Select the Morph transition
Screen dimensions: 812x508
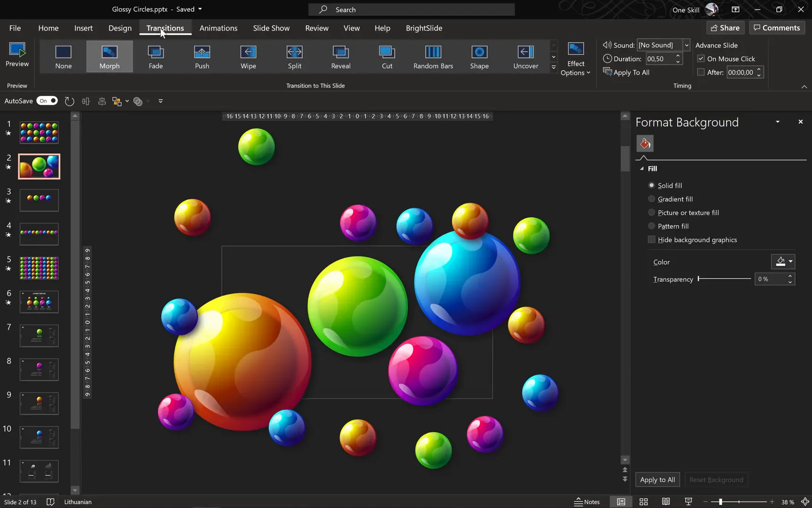109,56
